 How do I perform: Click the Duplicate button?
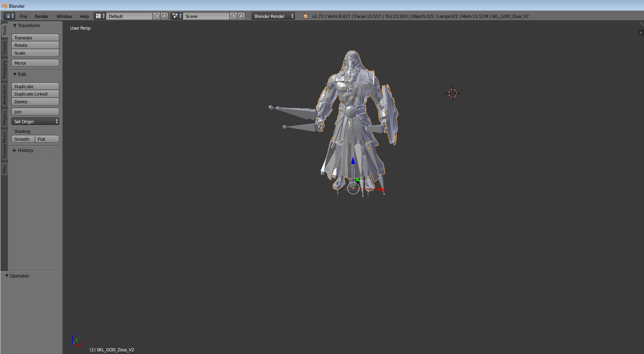click(35, 87)
